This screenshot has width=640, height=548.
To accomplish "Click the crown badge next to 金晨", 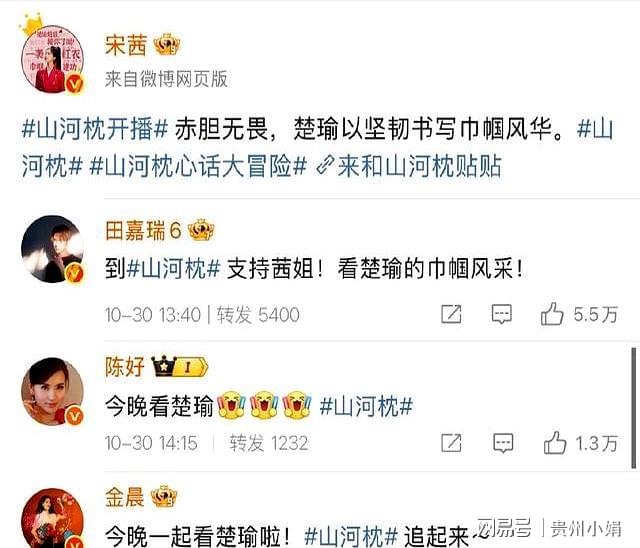I will pos(164,497).
